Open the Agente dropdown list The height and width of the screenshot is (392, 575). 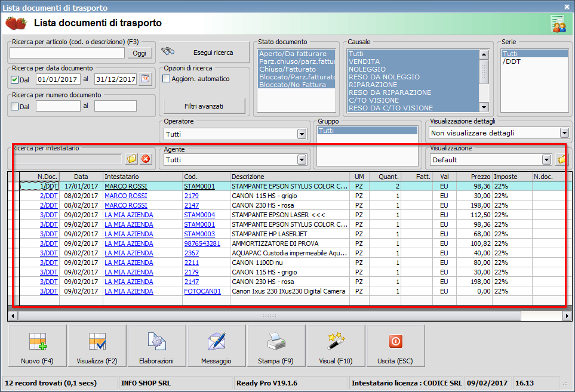(302, 160)
